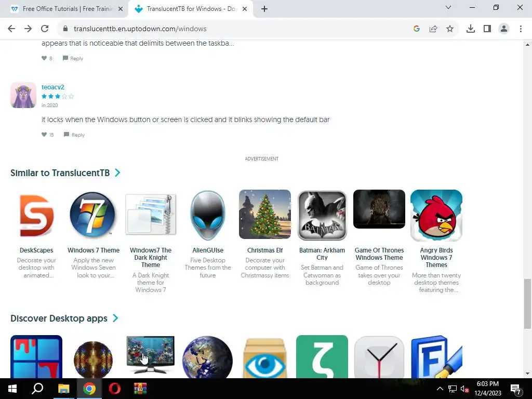
Task: Open the Earth globe app icon
Action: (x=208, y=357)
